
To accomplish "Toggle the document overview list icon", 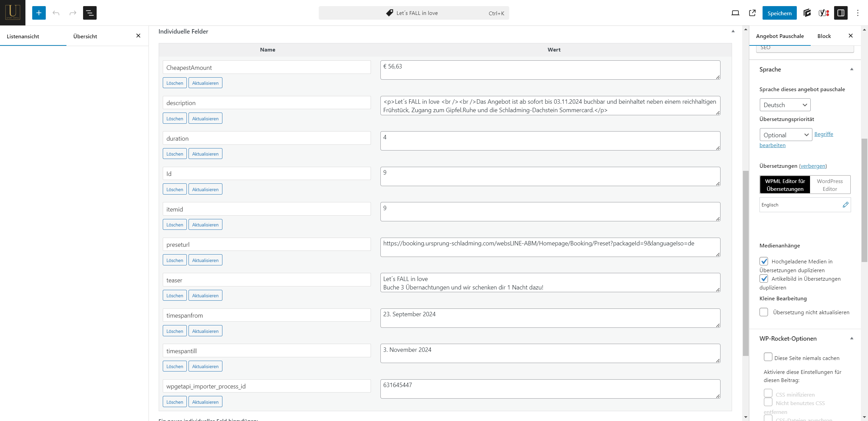I will [x=90, y=13].
